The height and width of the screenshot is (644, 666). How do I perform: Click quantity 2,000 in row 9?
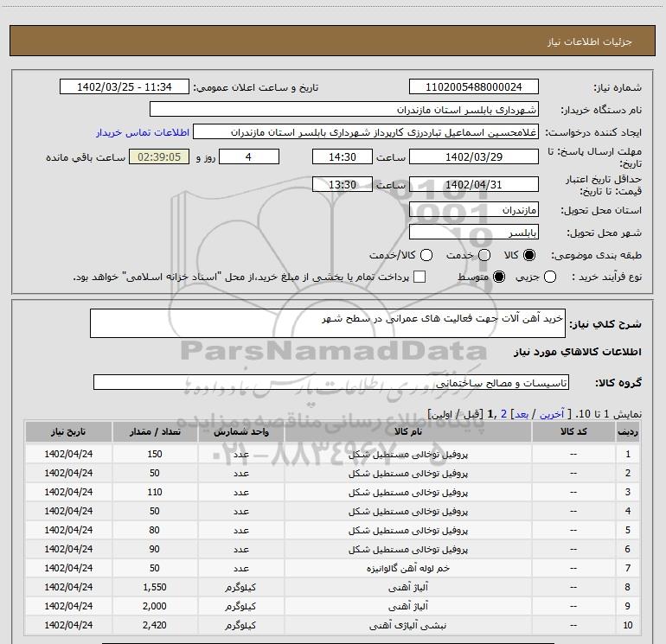pos(155,606)
